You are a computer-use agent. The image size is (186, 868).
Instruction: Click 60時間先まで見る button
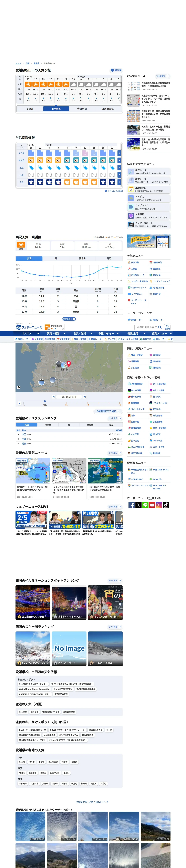pos(108,411)
